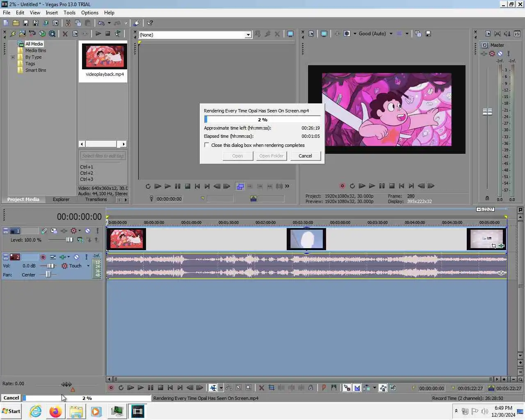
Task: Mute audio track 2
Action: click(76, 257)
